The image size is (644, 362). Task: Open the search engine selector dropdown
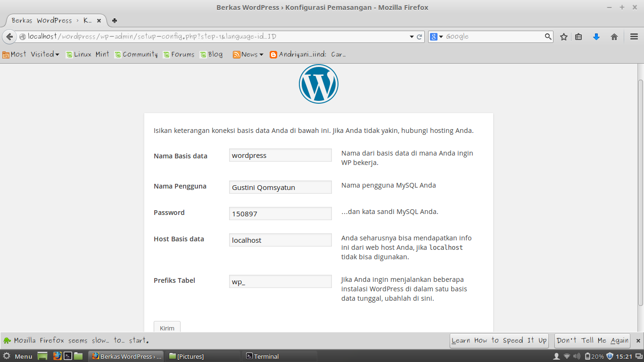437,37
